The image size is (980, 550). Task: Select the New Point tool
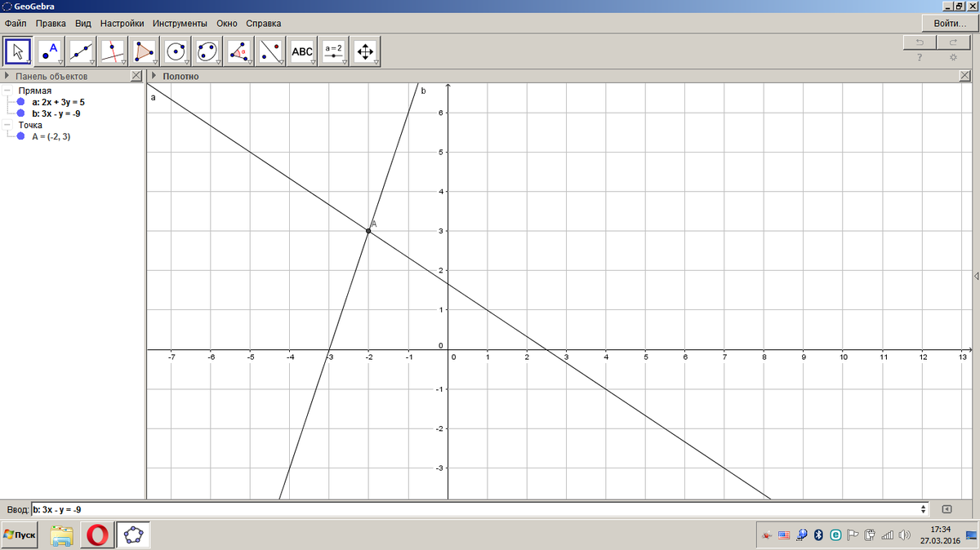click(50, 51)
